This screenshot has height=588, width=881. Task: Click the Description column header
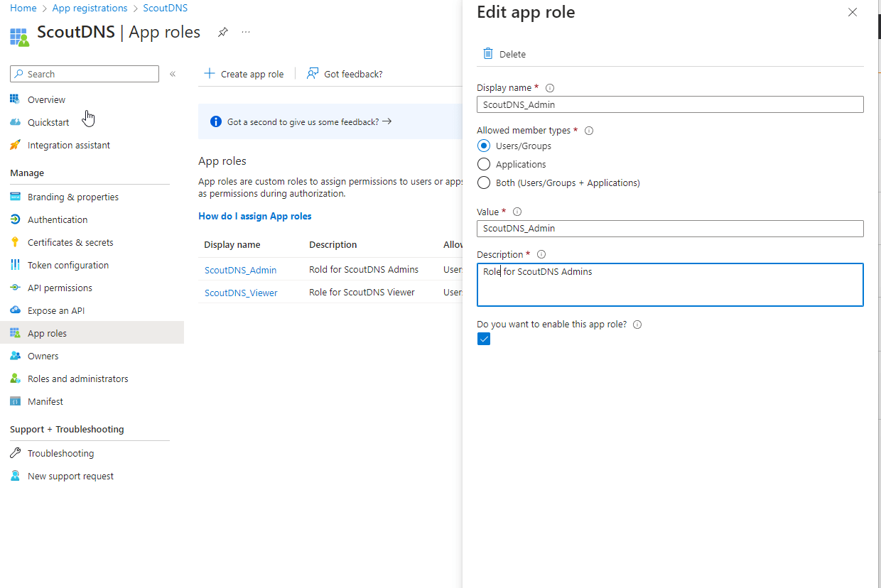pos(333,244)
